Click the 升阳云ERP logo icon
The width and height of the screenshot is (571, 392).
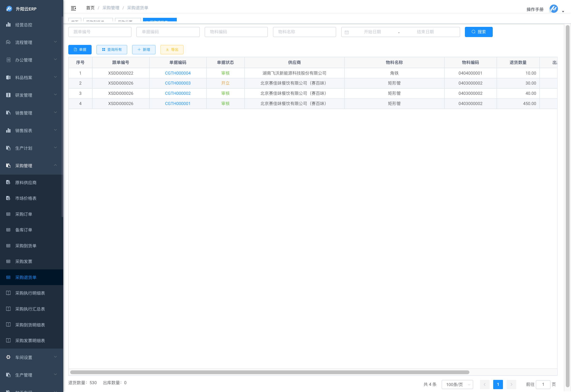click(9, 9)
